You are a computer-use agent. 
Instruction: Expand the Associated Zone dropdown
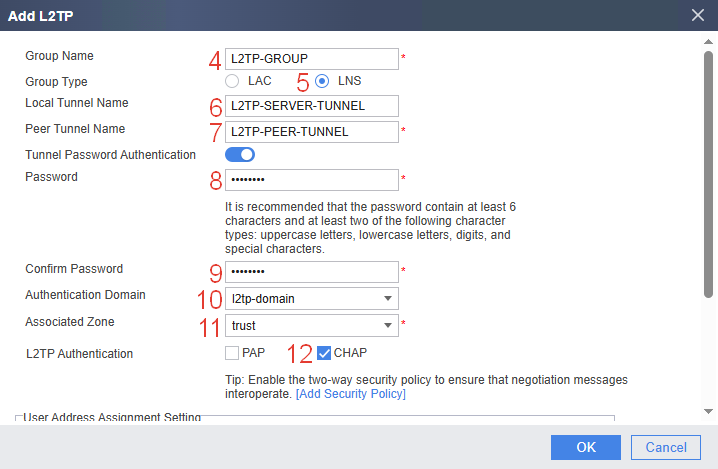point(312,326)
